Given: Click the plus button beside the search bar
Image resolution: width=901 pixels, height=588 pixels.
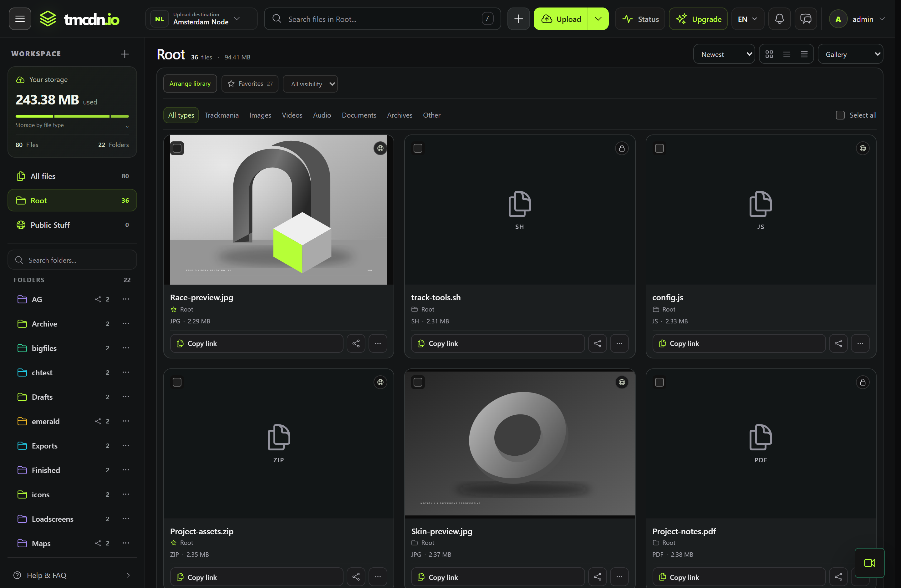Looking at the screenshot, I should [x=518, y=18].
